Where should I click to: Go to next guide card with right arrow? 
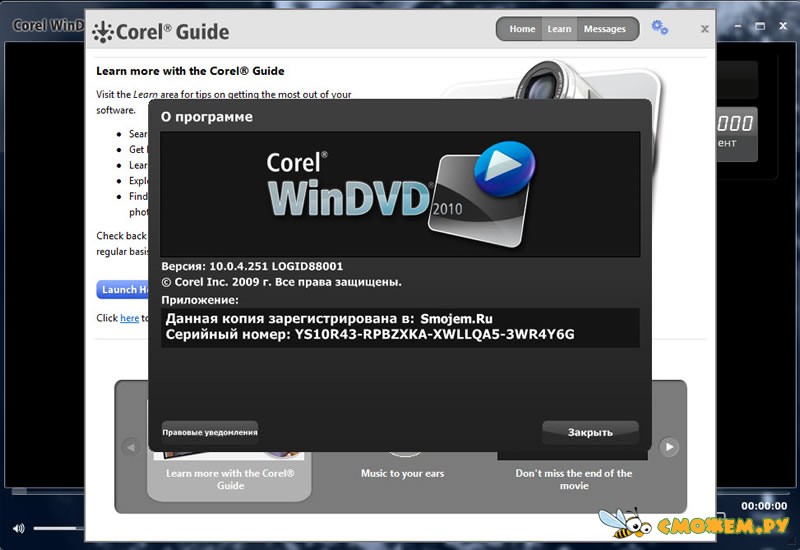pos(669,447)
